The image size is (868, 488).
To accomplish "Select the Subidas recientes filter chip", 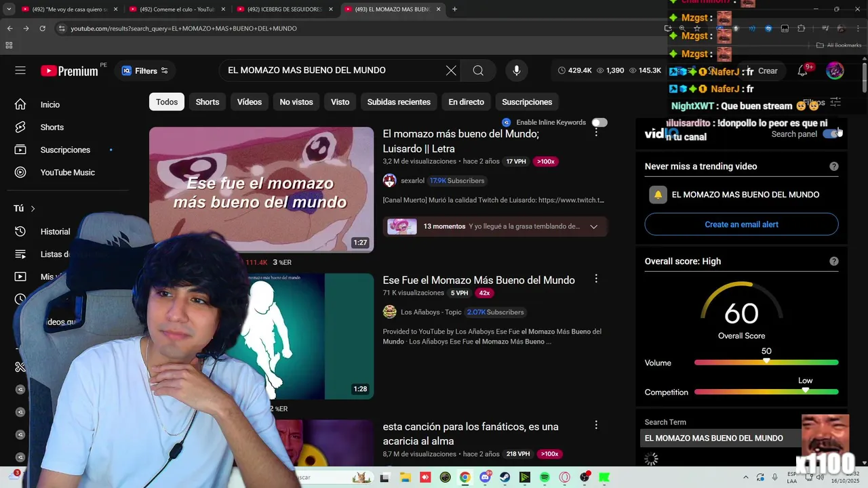I will pos(399,102).
